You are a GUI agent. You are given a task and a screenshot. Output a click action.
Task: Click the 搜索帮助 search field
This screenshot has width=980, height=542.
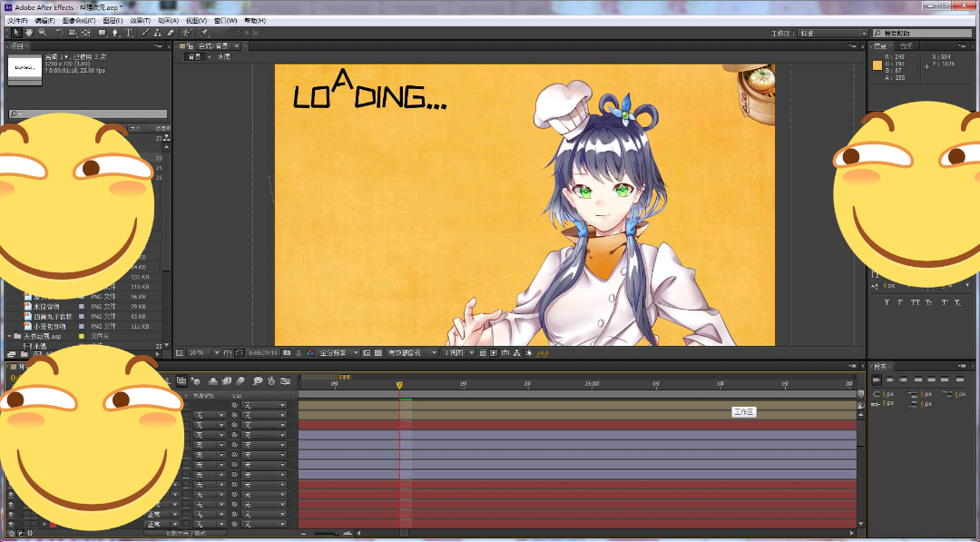(x=924, y=33)
